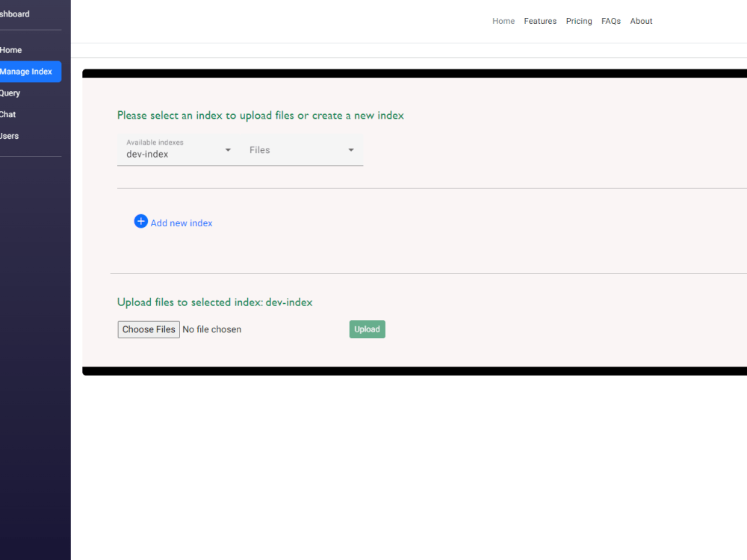Screen dimensions: 747x560
Task: Select the Chat item in the sidebar
Action: pos(8,114)
